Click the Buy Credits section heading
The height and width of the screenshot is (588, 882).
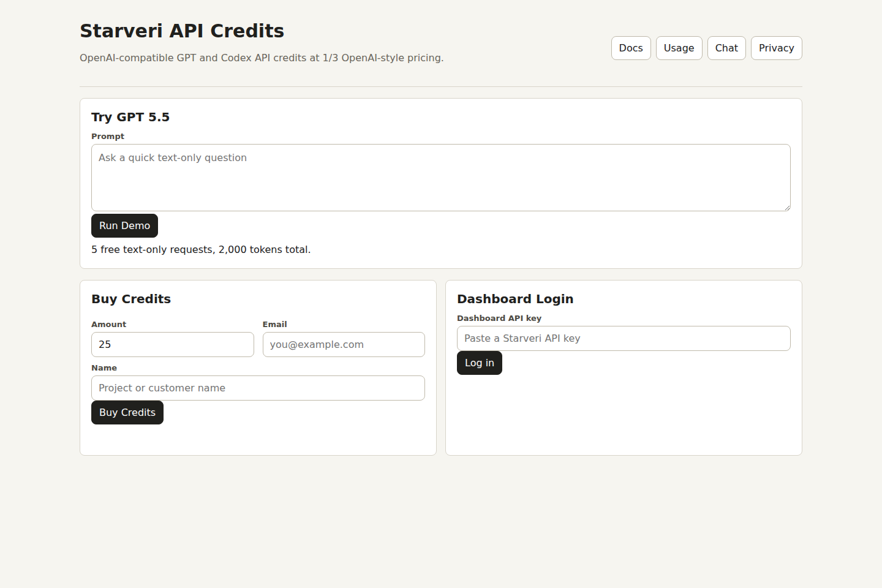[x=131, y=299]
